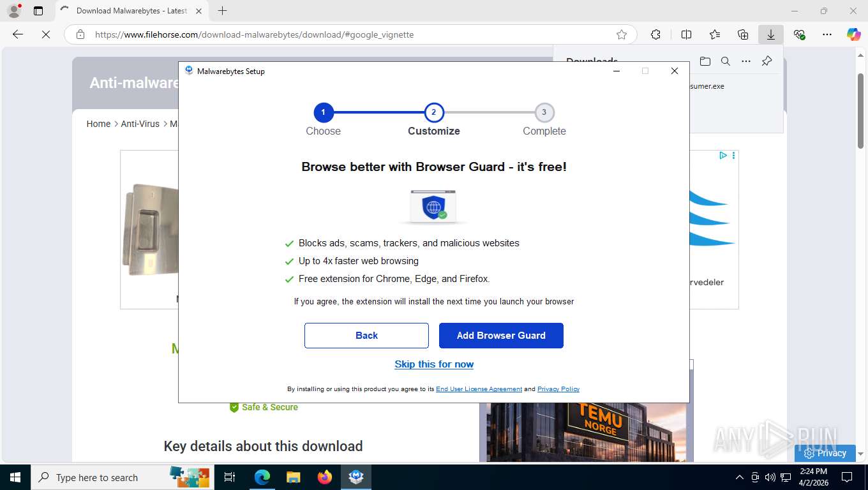Select step 3 Complete circle
The height and width of the screenshot is (490, 868).
[544, 112]
